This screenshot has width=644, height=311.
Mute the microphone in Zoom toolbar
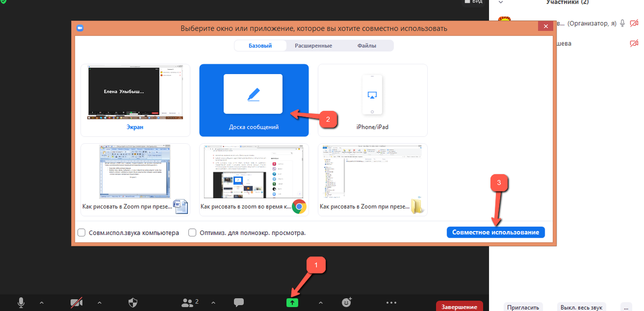pyautogui.click(x=21, y=302)
